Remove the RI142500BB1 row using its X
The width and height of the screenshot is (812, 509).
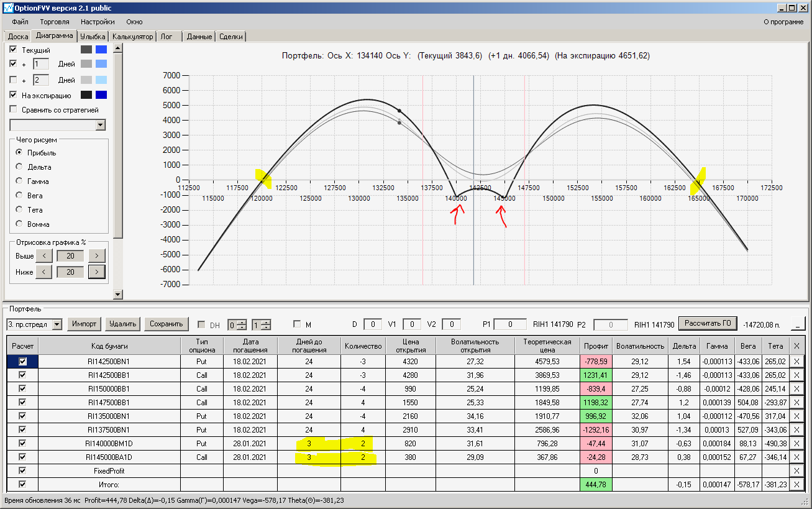click(x=797, y=375)
